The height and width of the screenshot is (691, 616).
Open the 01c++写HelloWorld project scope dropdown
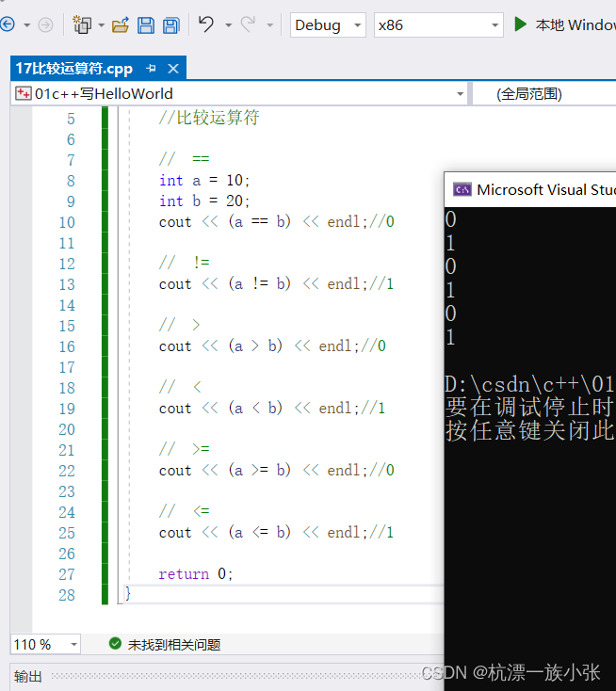239,94
